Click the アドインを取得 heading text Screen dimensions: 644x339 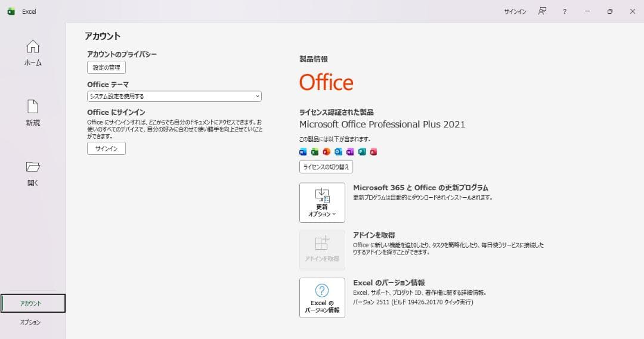click(x=374, y=235)
